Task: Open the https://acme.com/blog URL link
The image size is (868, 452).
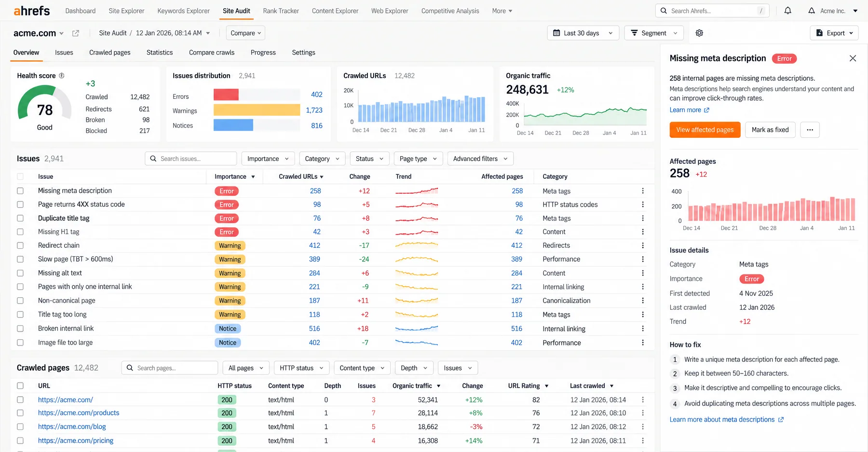Action: pos(72,427)
